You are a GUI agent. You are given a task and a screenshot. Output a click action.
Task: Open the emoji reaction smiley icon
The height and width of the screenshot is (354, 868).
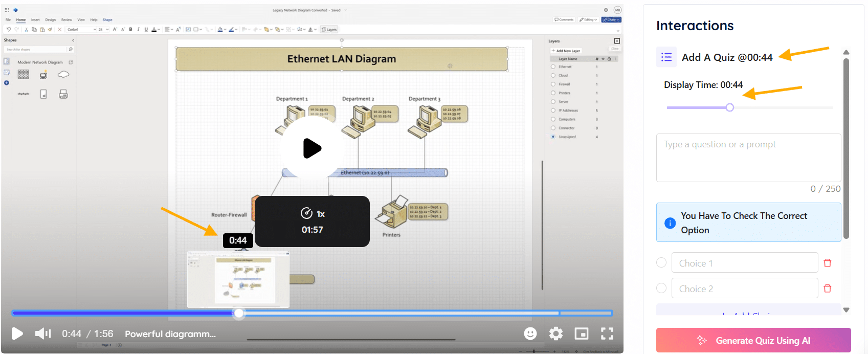(x=530, y=334)
